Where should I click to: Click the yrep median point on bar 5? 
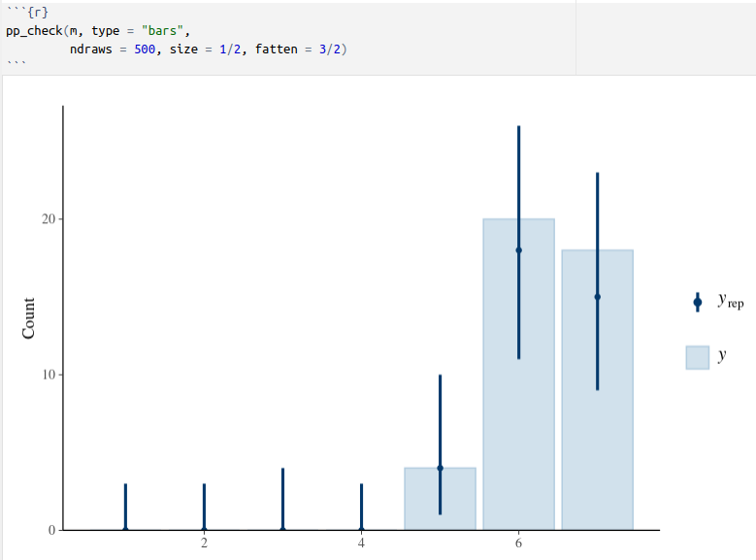441,468
